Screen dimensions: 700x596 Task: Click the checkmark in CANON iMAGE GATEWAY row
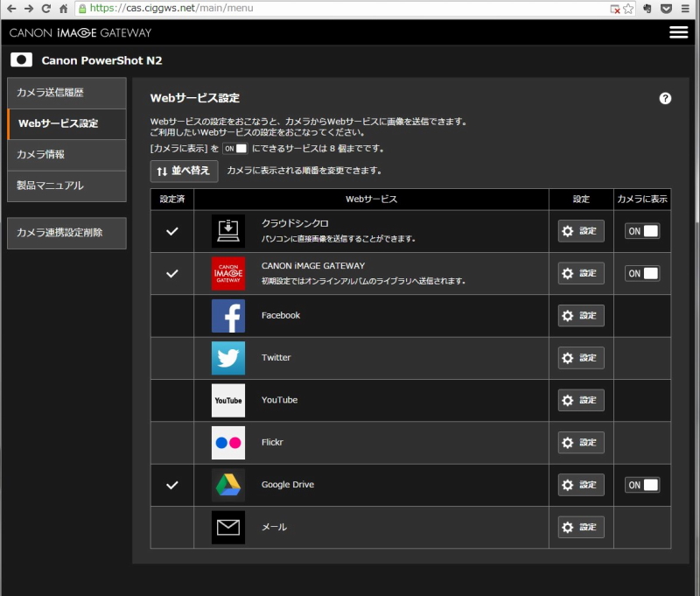click(x=172, y=273)
